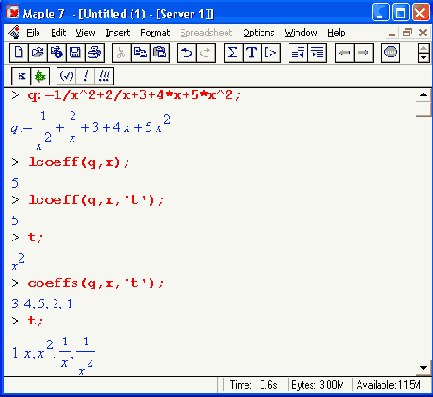433x397 pixels.
Task: Click the toolbar overflow down arrow
Action: 423,58
